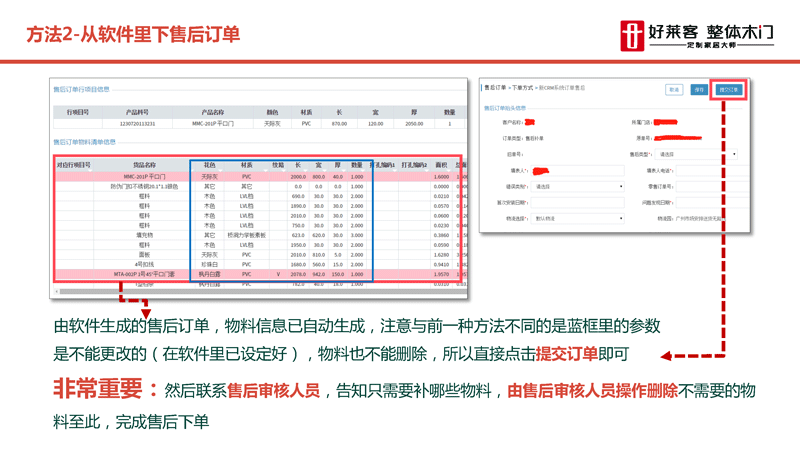Click the 材质 column header in materials list
The height and width of the screenshot is (450, 800).
246,165
